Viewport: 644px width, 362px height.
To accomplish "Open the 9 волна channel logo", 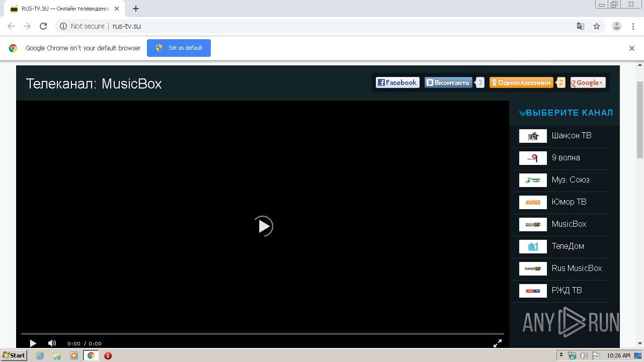I will 533,158.
